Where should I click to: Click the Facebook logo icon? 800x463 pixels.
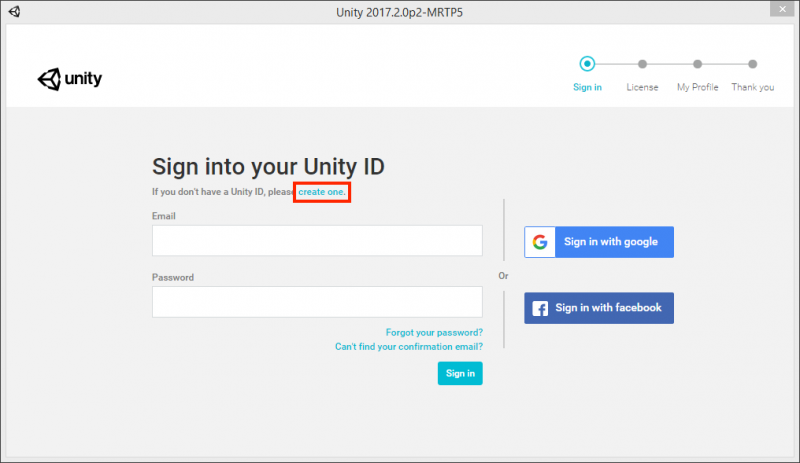coord(540,308)
